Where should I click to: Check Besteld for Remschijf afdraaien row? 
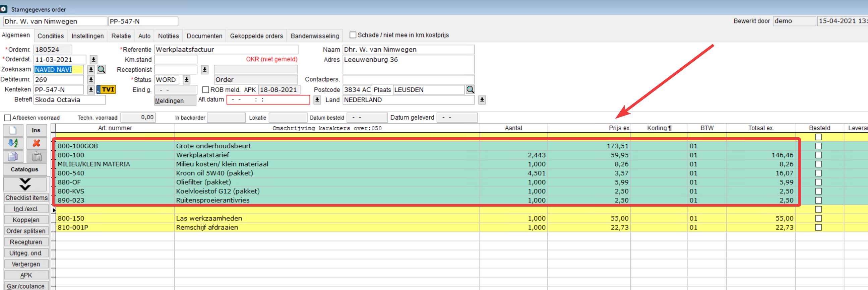pos(818,227)
